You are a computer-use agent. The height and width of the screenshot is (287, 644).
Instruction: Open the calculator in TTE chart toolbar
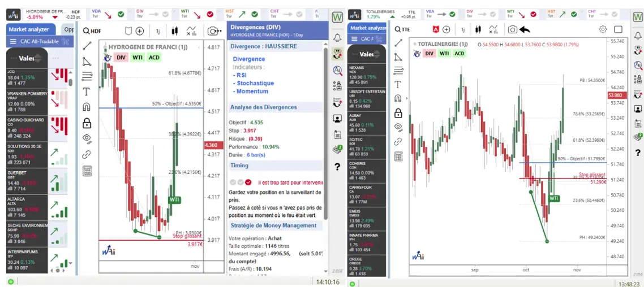click(x=398, y=156)
